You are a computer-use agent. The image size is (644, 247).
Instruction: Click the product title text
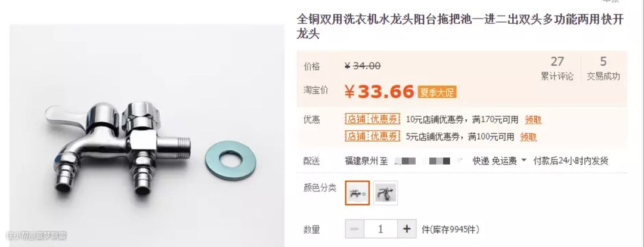pyautogui.click(x=460, y=27)
